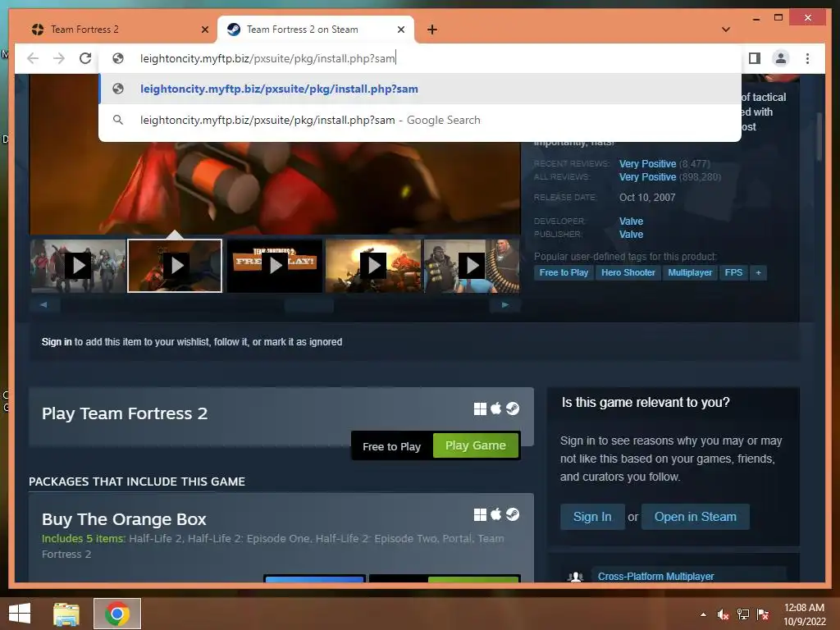840x630 pixels.
Task: Open the developer Valve link
Action: point(631,221)
